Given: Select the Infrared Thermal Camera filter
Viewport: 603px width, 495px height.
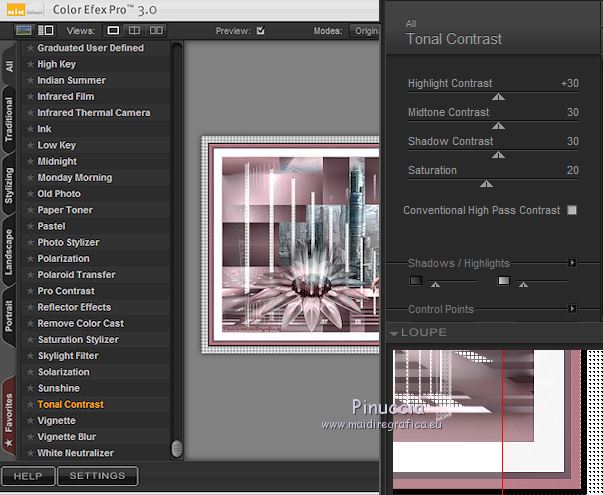Looking at the screenshot, I should coord(94,113).
